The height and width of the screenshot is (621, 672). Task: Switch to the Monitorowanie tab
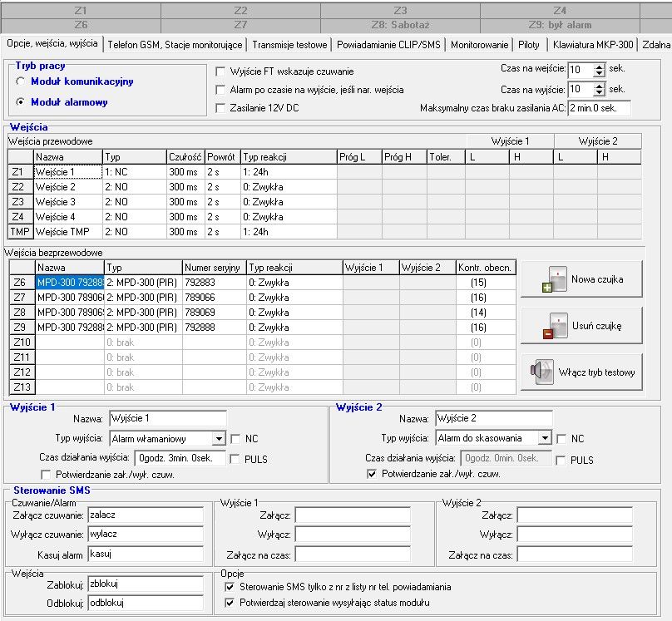pos(479,45)
